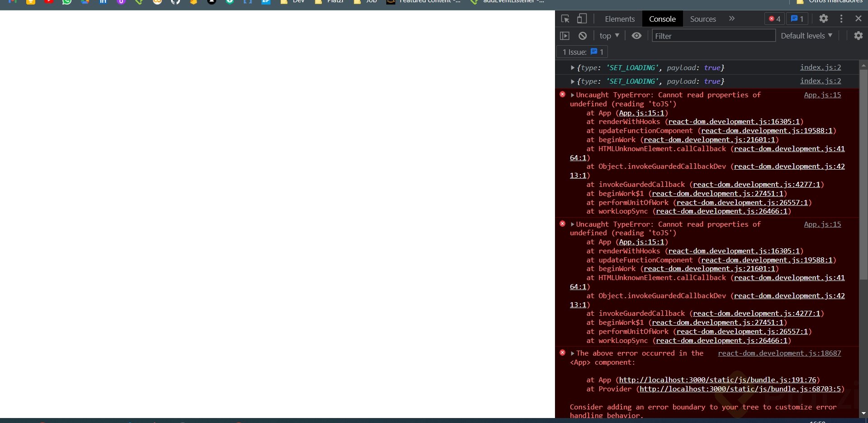Open the three-dot customize DevTools menu

pyautogui.click(x=841, y=19)
